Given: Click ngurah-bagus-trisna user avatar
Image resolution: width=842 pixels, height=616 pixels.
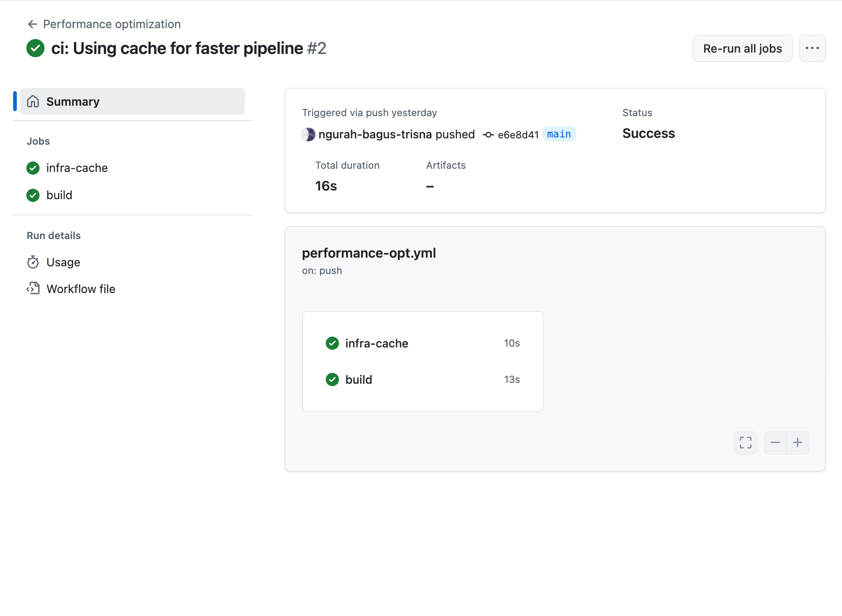Looking at the screenshot, I should tap(308, 134).
